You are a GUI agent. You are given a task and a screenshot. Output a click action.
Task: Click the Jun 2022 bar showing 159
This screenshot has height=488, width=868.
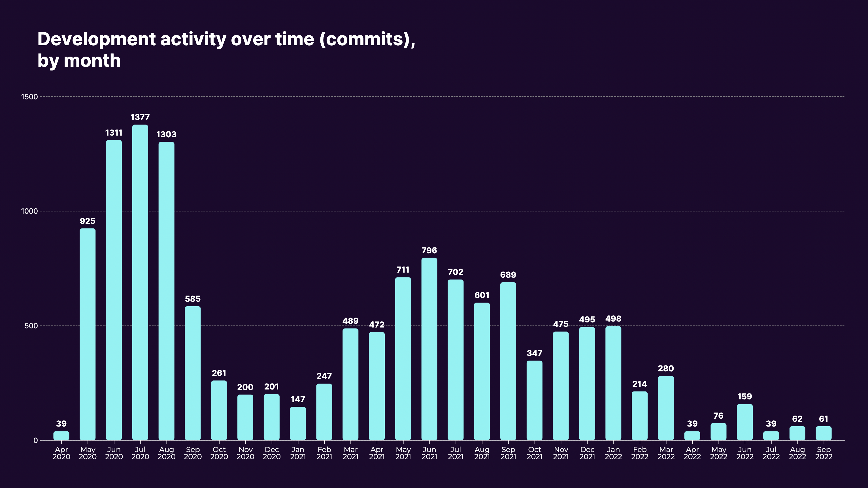[x=744, y=422]
